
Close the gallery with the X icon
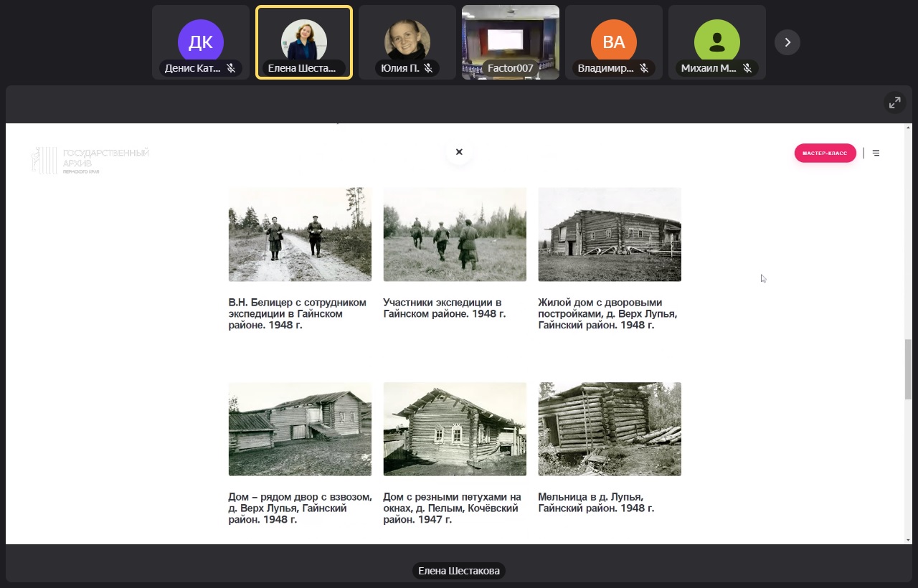[459, 152]
